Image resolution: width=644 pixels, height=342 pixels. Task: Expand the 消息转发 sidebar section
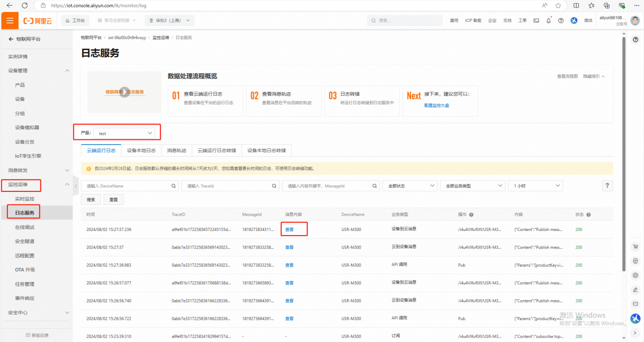[x=67, y=171]
